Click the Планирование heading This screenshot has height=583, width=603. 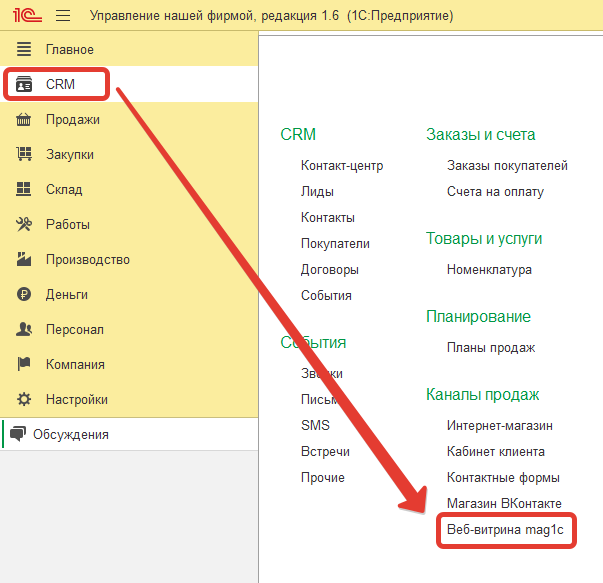pos(478,317)
